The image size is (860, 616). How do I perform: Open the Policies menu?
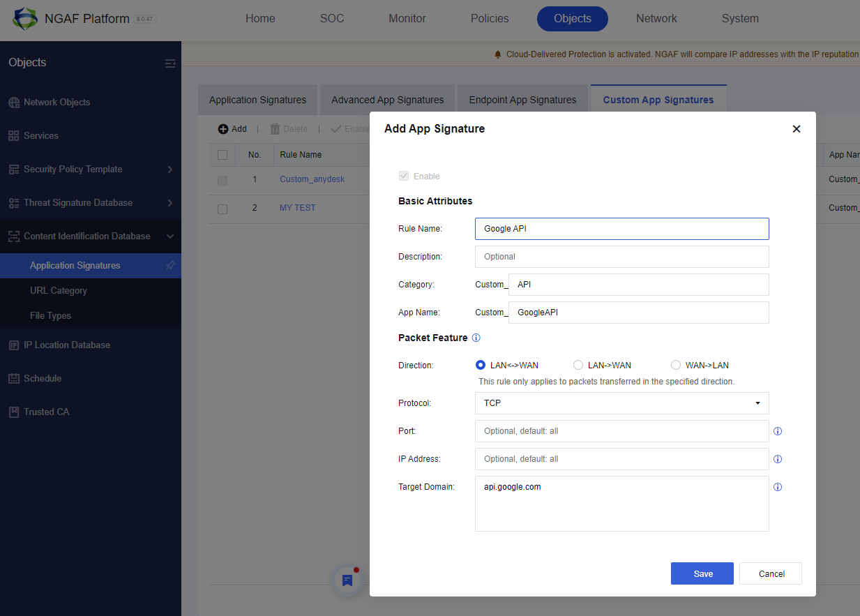[x=490, y=19]
